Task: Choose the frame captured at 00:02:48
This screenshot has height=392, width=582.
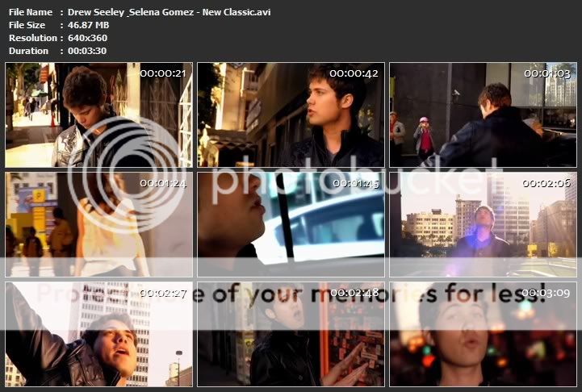Action: 291,334
